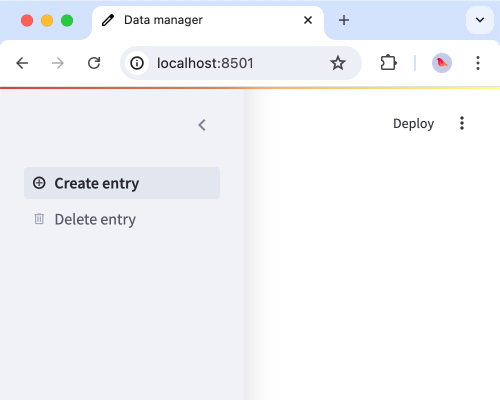
Task: Open the tab search dropdown chevron
Action: [480, 20]
